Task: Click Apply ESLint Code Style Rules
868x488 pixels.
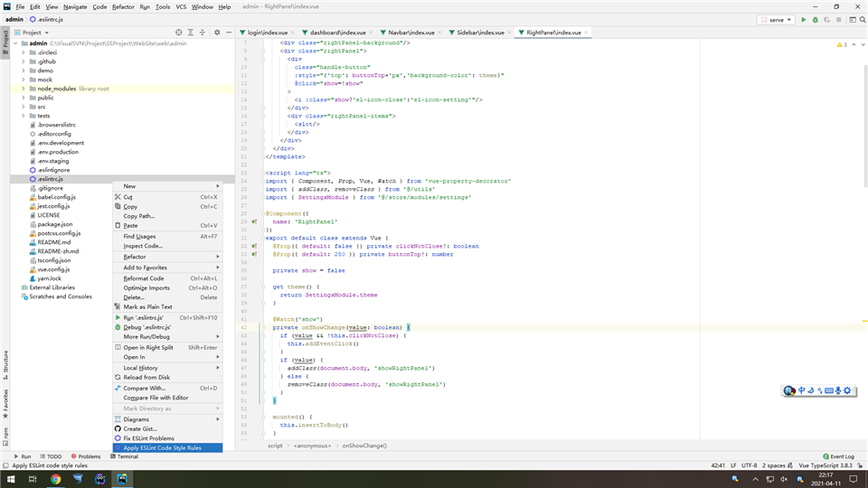Action: tap(168, 447)
